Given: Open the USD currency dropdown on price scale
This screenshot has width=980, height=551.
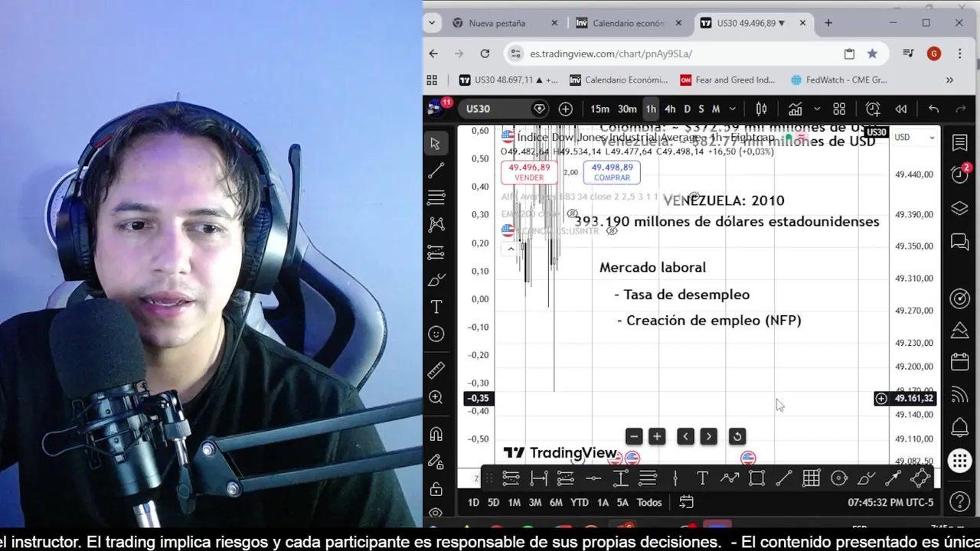Looking at the screenshot, I should point(915,138).
